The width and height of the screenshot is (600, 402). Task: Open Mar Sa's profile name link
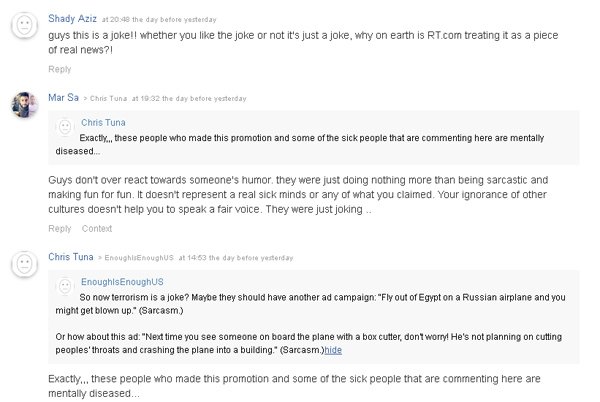coord(63,97)
